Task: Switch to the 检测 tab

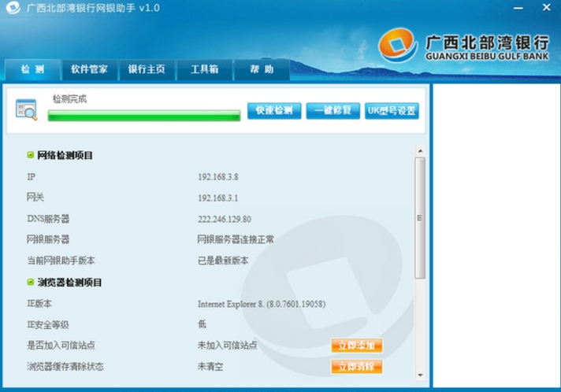Action: point(32,69)
